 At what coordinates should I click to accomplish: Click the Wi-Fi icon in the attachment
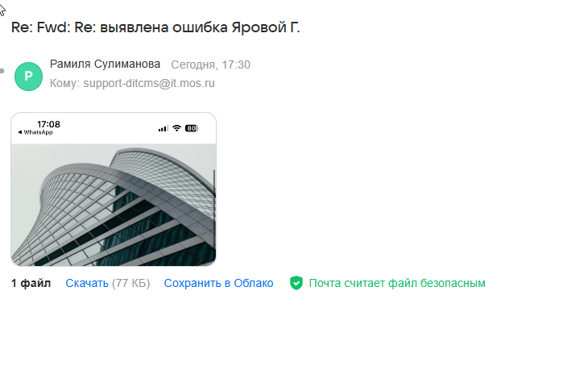(x=176, y=128)
